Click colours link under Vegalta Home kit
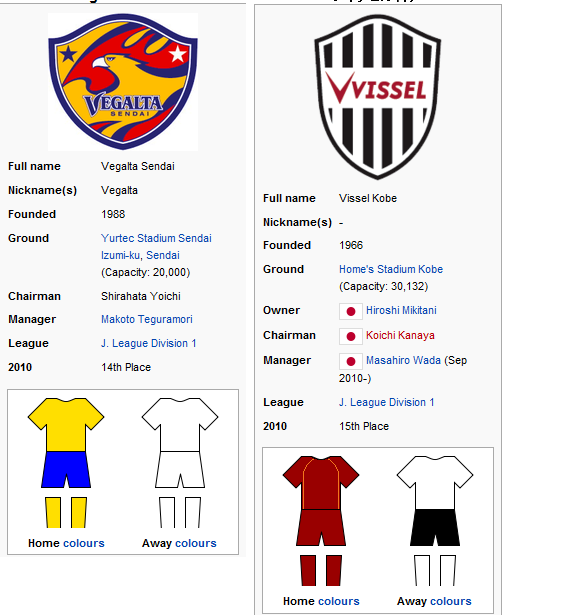 point(84,543)
